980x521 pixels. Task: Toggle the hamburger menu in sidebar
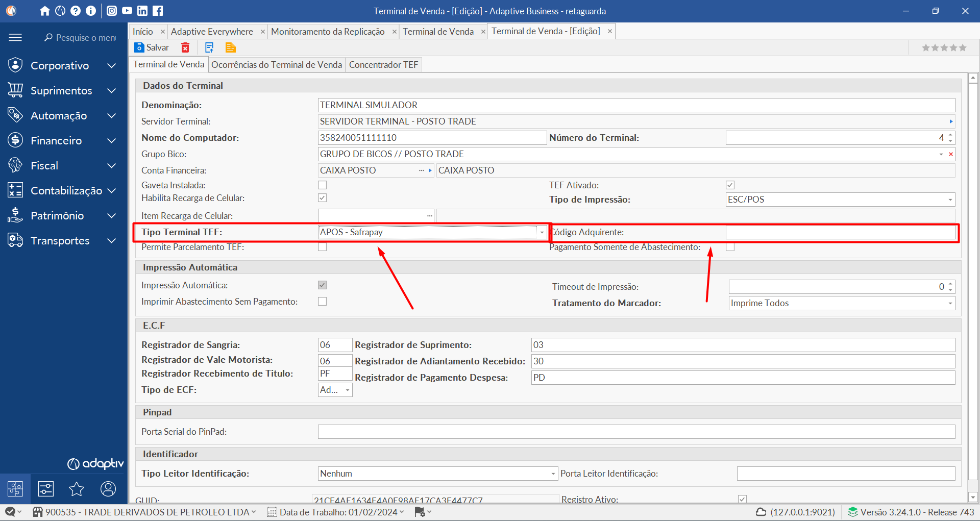pyautogui.click(x=15, y=37)
